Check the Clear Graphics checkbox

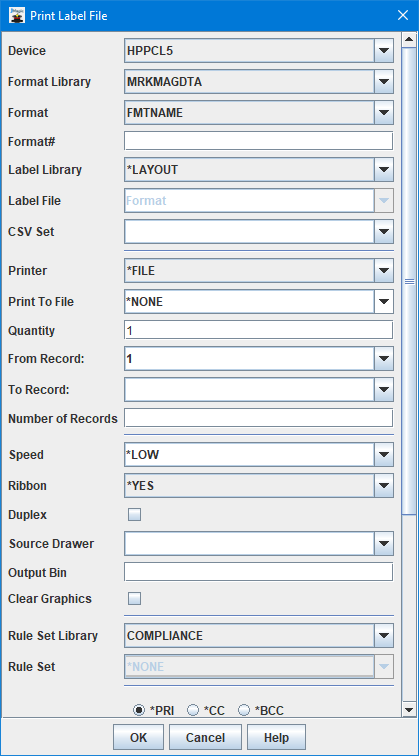[135, 599]
